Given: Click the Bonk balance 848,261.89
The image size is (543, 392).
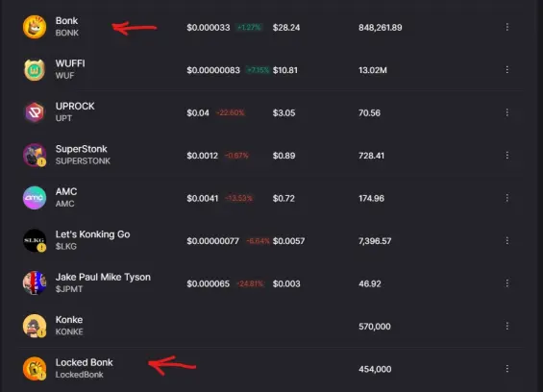Looking at the screenshot, I should coord(381,27).
